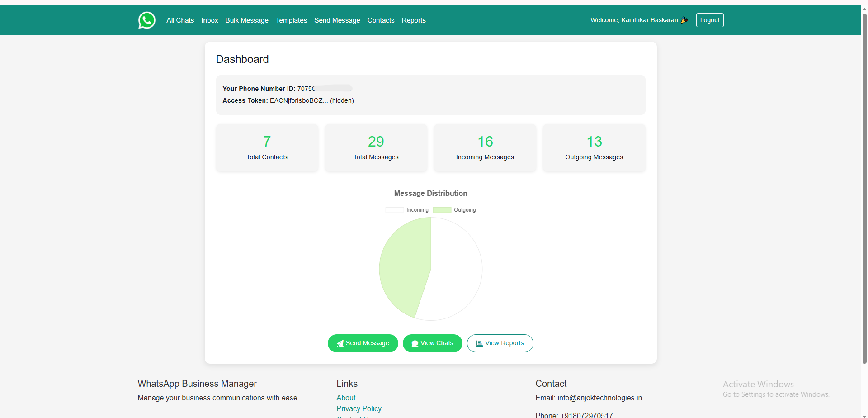868x418 pixels.
Task: Open the Privacy Policy link
Action: pos(359,408)
